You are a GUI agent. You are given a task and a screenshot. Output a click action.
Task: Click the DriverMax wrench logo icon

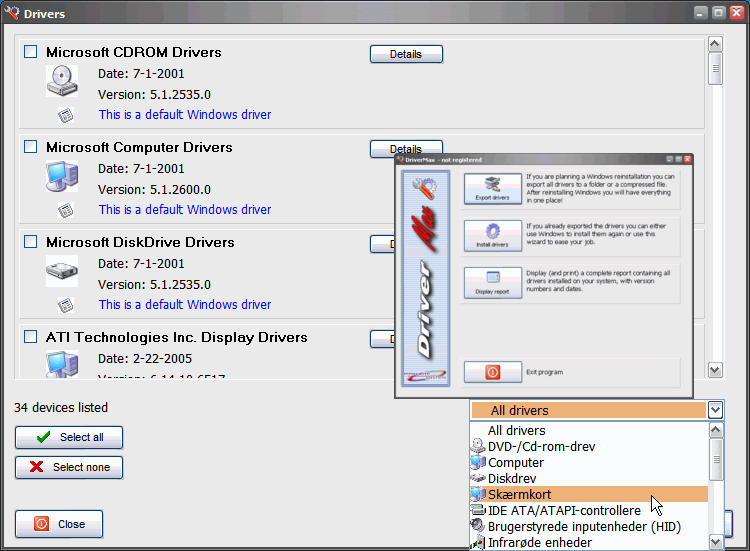[425, 188]
